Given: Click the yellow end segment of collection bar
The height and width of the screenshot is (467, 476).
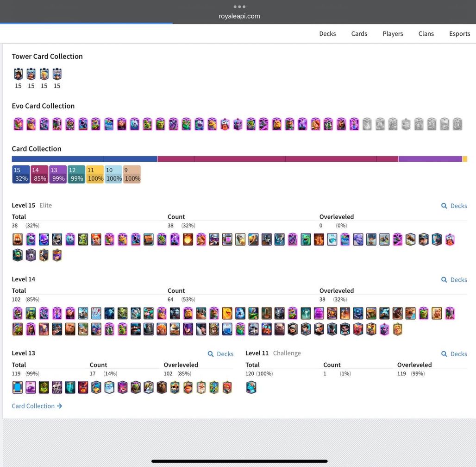Looking at the screenshot, I should [x=465, y=159].
